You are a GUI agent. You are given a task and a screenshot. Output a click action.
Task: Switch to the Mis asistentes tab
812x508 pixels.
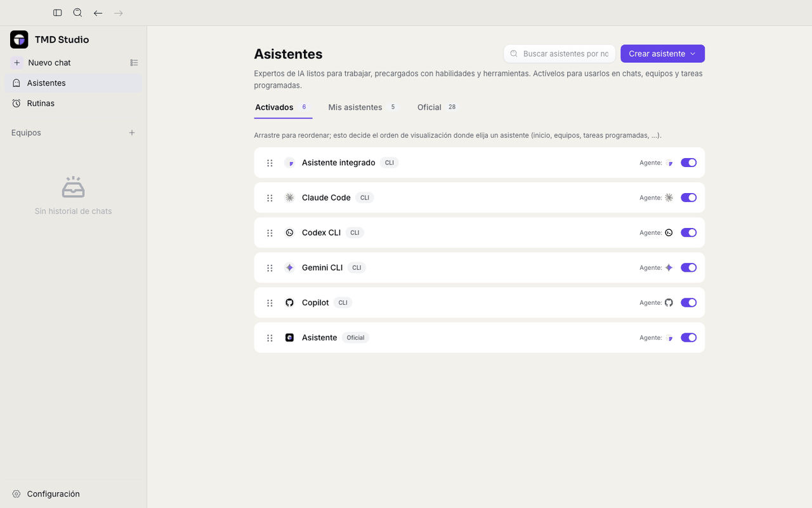pyautogui.click(x=362, y=107)
